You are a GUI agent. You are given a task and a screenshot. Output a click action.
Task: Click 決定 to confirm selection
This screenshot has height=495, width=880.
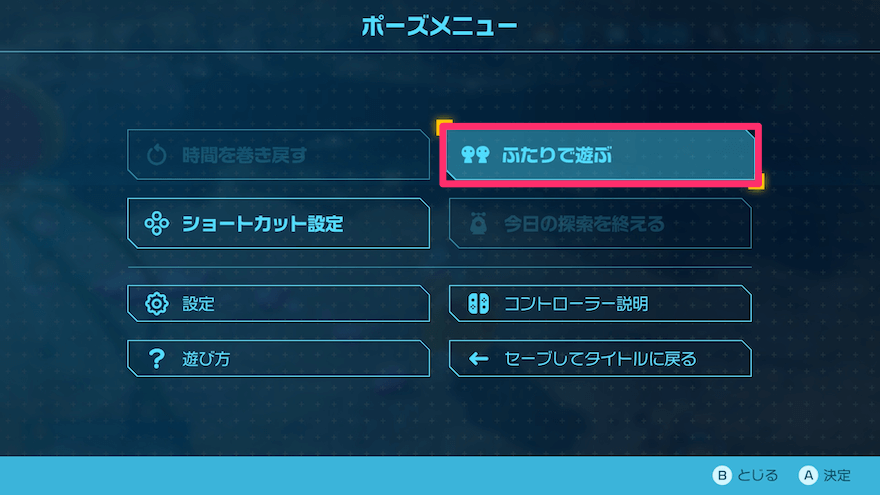826,476
